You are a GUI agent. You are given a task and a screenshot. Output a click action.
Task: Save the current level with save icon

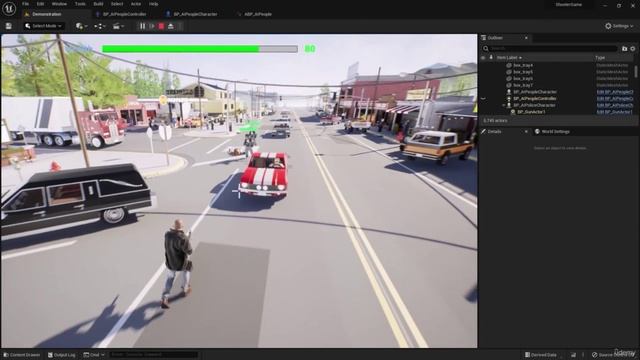tap(9, 26)
